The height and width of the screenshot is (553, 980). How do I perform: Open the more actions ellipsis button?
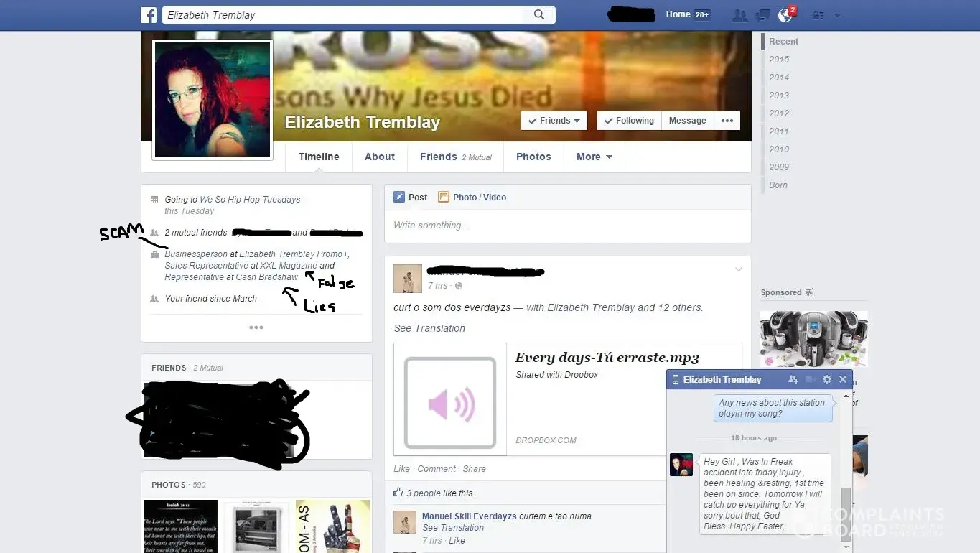pos(727,121)
